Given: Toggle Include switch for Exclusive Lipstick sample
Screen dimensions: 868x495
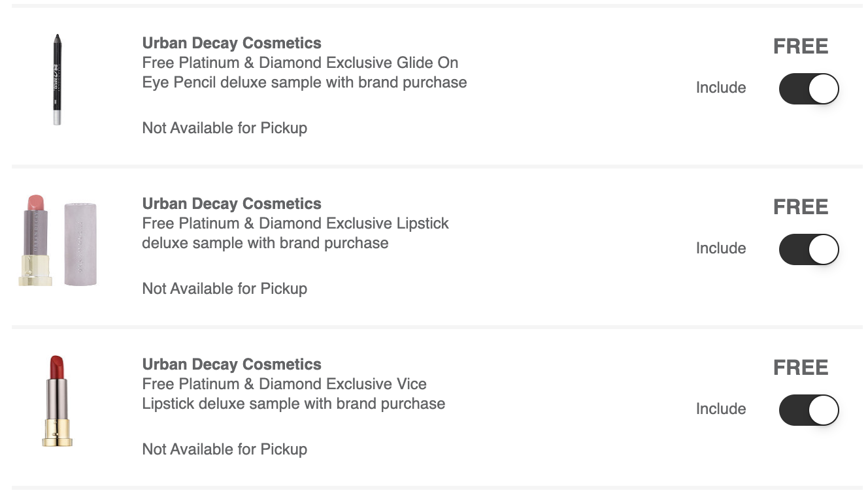Looking at the screenshot, I should (809, 249).
